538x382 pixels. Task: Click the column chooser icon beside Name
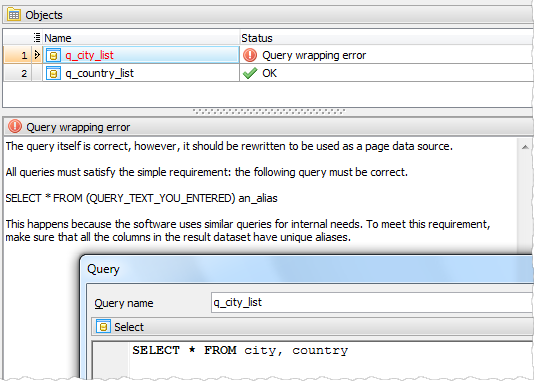pos(37,37)
